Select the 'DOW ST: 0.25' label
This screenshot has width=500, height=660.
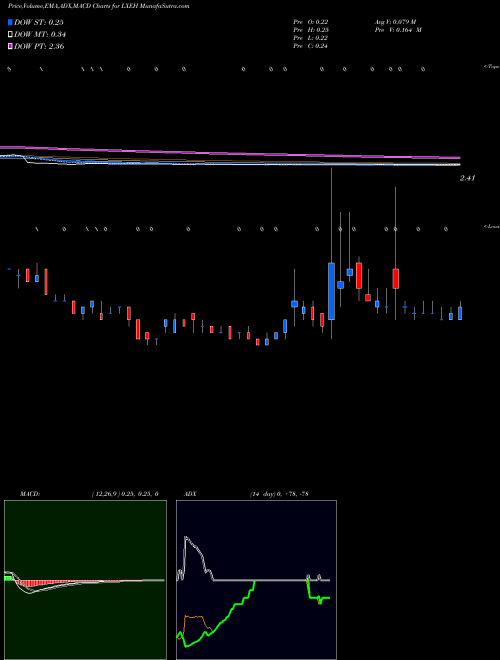(x=38, y=23)
